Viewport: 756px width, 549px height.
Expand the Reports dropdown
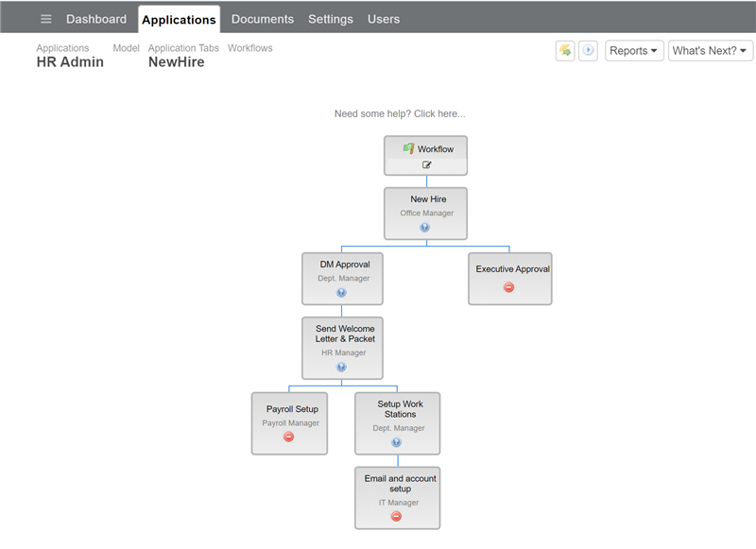pos(634,51)
